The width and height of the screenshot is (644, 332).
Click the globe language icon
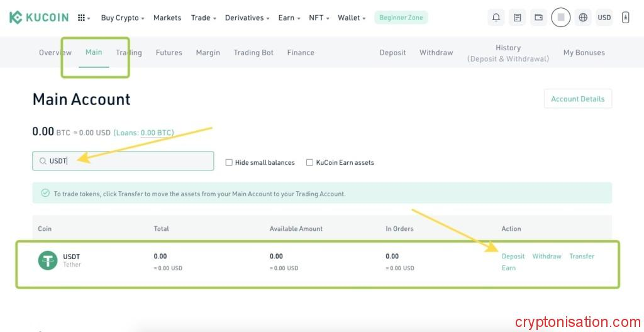[x=583, y=18]
